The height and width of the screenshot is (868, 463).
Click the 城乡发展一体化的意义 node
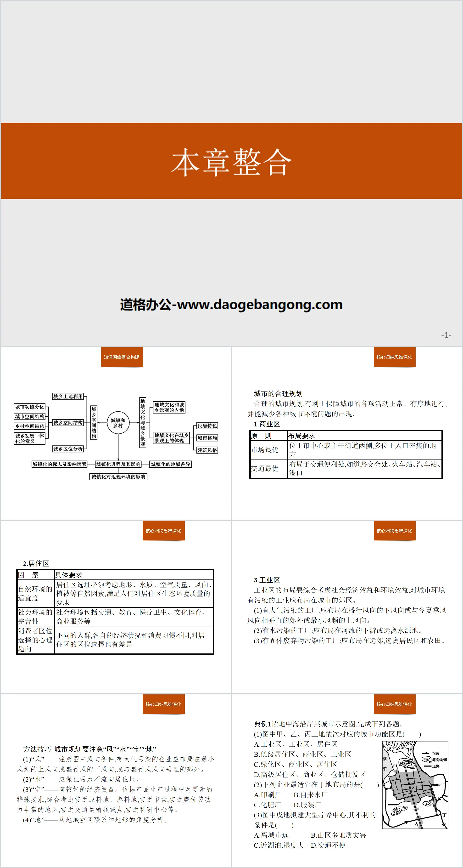[x=30, y=438]
